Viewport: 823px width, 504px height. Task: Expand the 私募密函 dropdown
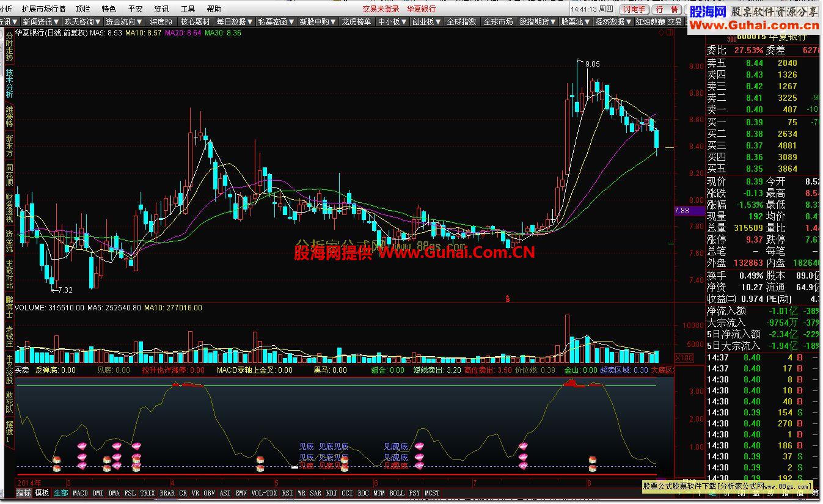(276, 21)
